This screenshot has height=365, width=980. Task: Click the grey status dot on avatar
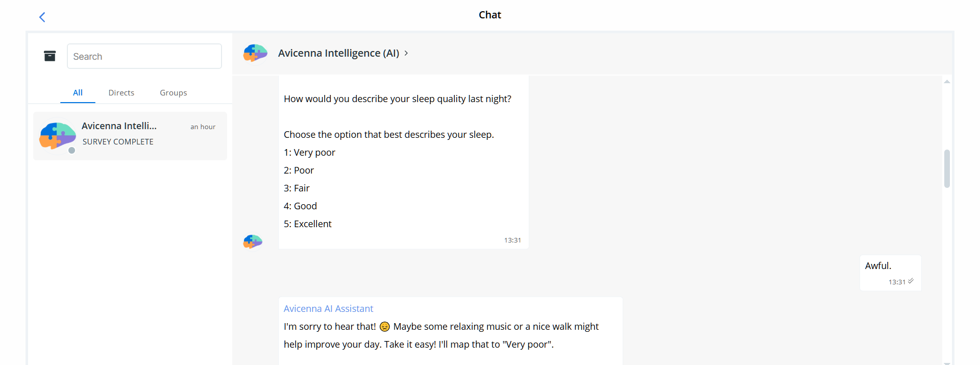coord(72,150)
